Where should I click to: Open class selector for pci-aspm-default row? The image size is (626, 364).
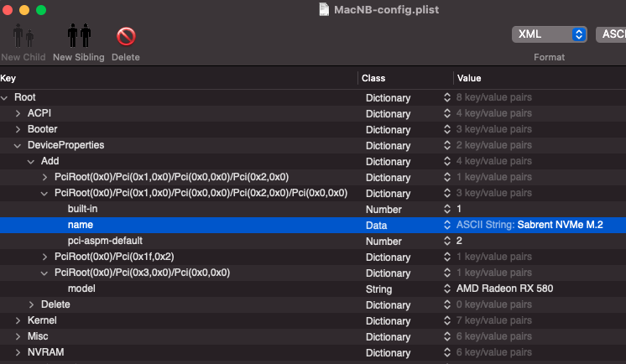[x=447, y=241]
